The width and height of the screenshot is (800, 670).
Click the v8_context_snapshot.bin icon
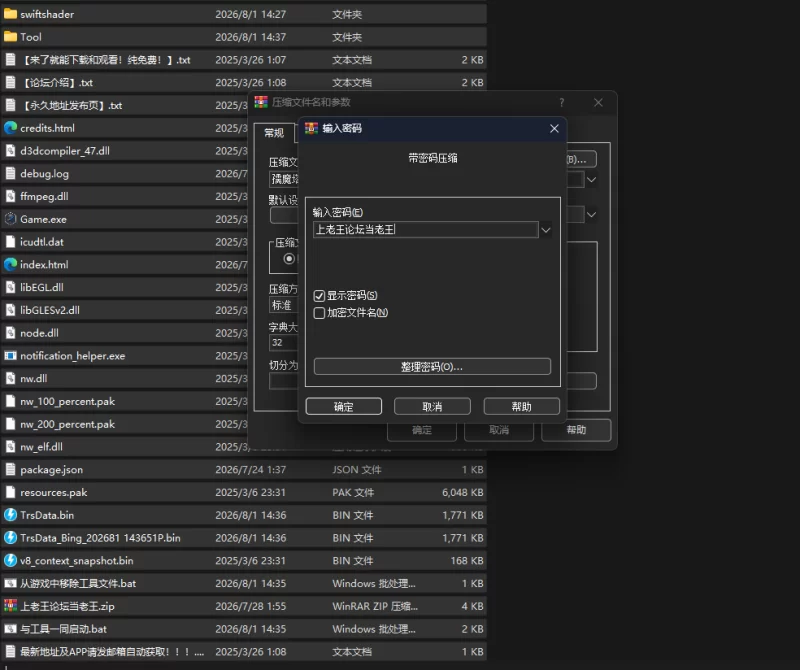pyautogui.click(x=10, y=560)
